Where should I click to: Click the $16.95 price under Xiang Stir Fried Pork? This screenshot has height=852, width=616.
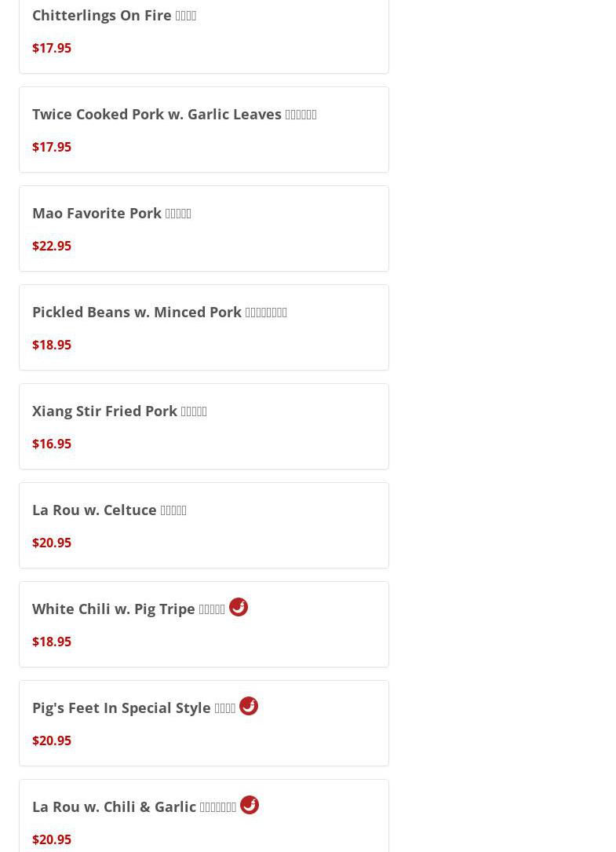52,444
